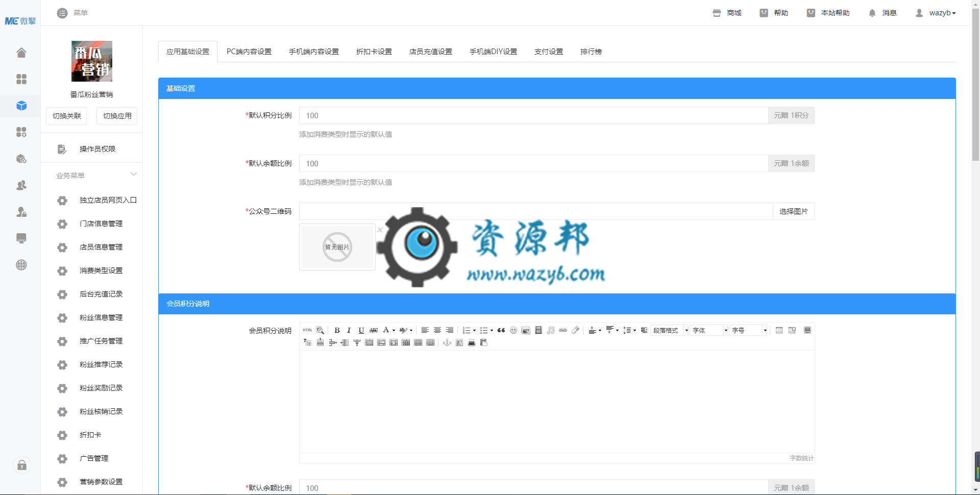The image size is (980, 495).
Task: Switch to 店员充值设置 tab
Action: click(x=431, y=52)
